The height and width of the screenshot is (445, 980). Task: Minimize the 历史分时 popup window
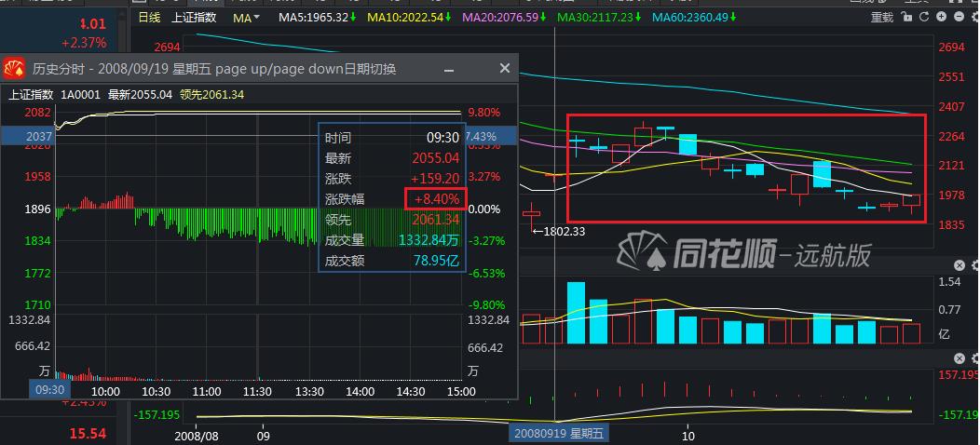click(449, 70)
